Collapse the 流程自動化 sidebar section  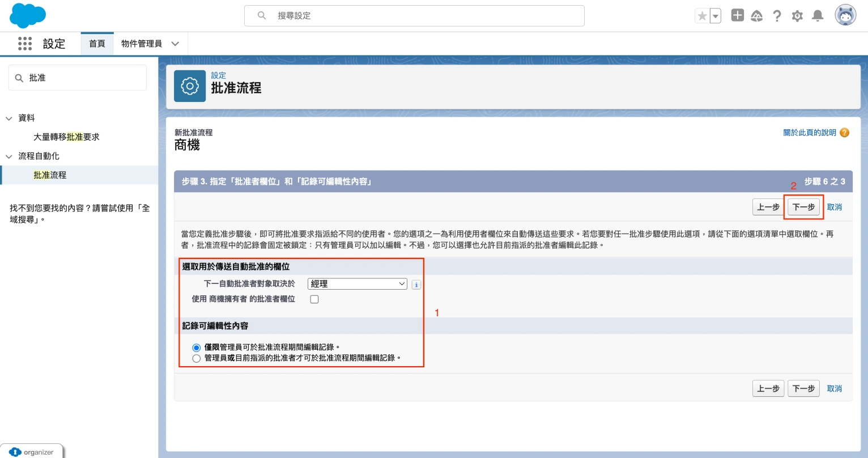9,156
